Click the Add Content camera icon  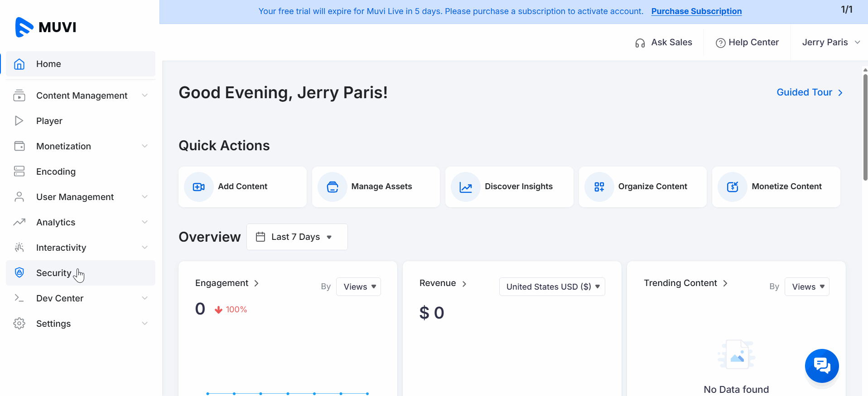(x=199, y=187)
